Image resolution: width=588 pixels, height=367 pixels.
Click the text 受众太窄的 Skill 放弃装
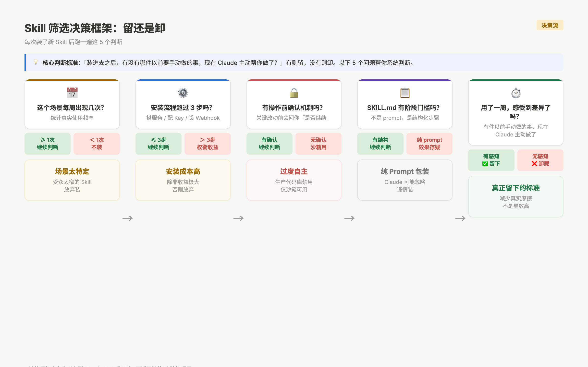point(72,186)
